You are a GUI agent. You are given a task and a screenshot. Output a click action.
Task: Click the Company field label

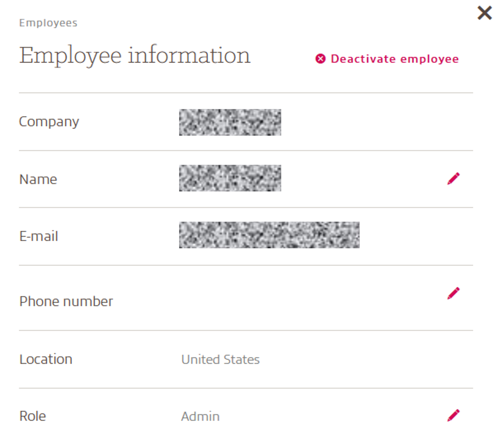point(49,122)
